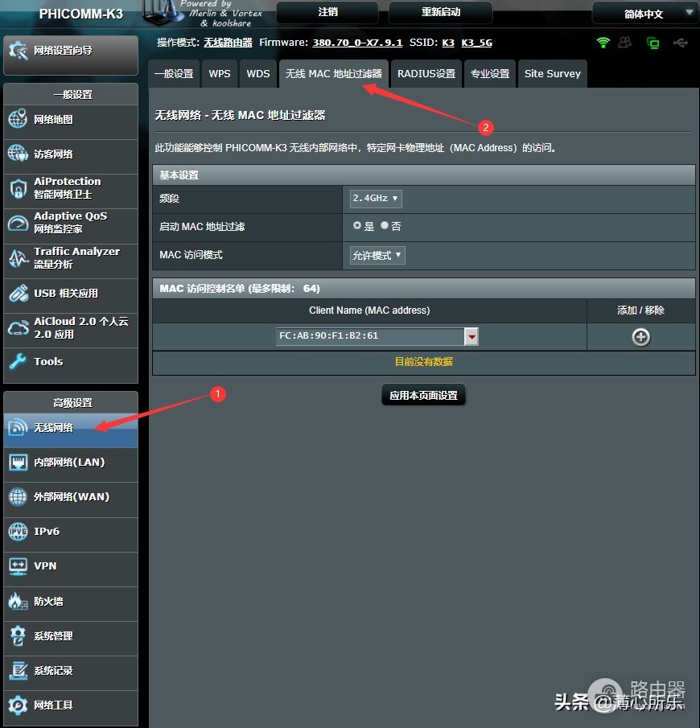Open the 简体中文 language selector
The height and width of the screenshot is (728, 700).
click(645, 13)
